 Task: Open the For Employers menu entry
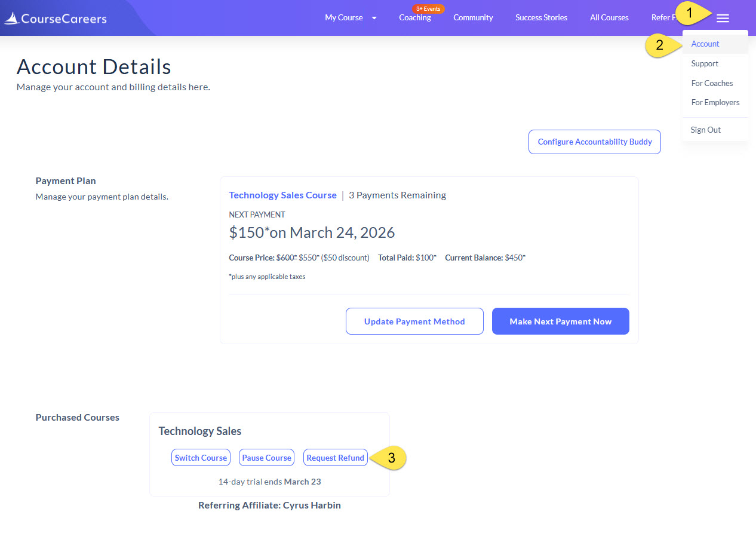pyautogui.click(x=715, y=102)
